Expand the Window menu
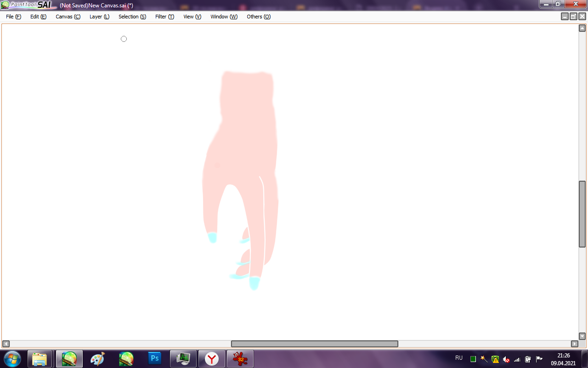The width and height of the screenshot is (588, 368). 224,17
